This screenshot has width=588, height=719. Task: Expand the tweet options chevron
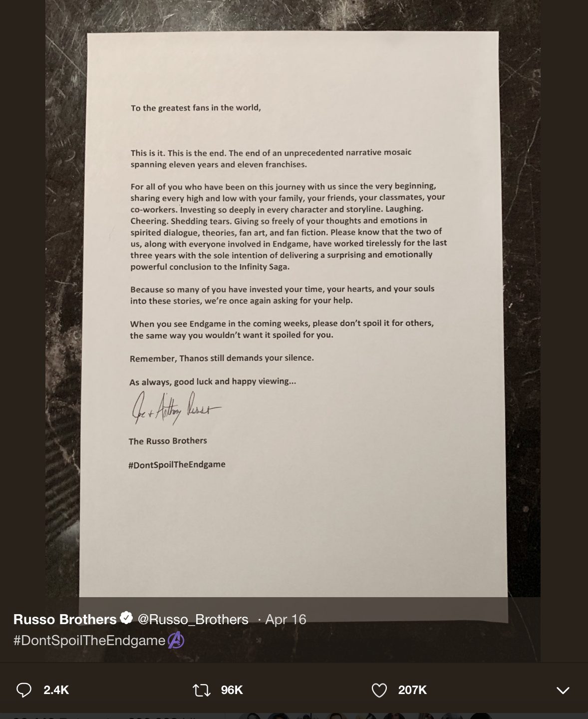563,691
